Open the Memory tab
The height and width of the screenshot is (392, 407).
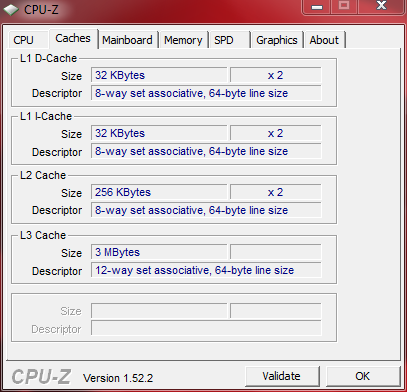183,40
